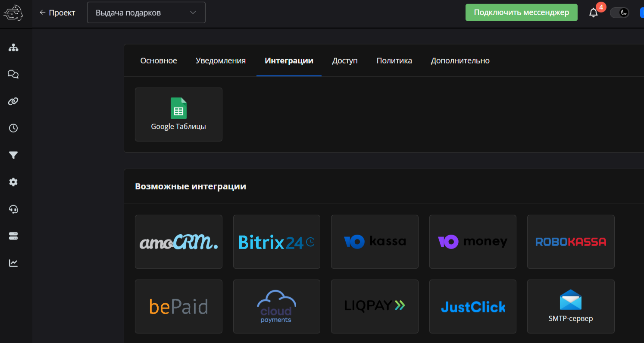The height and width of the screenshot is (343, 644).
Task: Open the analytics line chart icon
Action: tap(13, 263)
